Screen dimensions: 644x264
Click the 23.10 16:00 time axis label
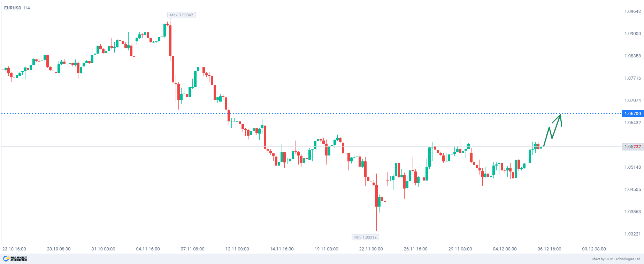click(x=14, y=249)
